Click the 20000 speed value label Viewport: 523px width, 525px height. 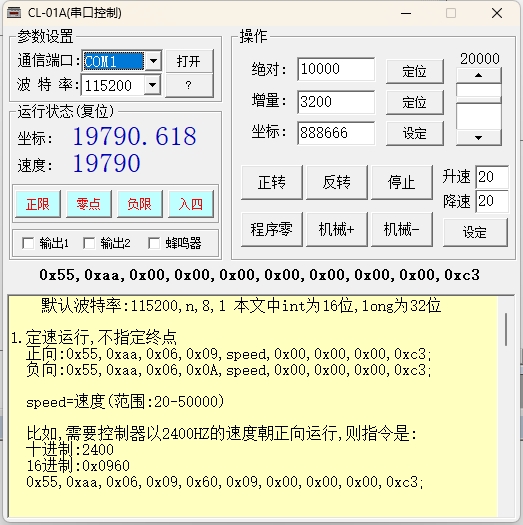click(x=479, y=59)
